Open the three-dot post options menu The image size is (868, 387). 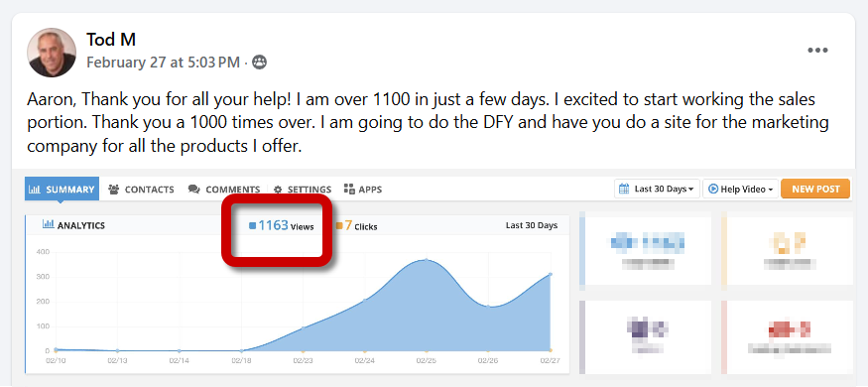tap(817, 51)
